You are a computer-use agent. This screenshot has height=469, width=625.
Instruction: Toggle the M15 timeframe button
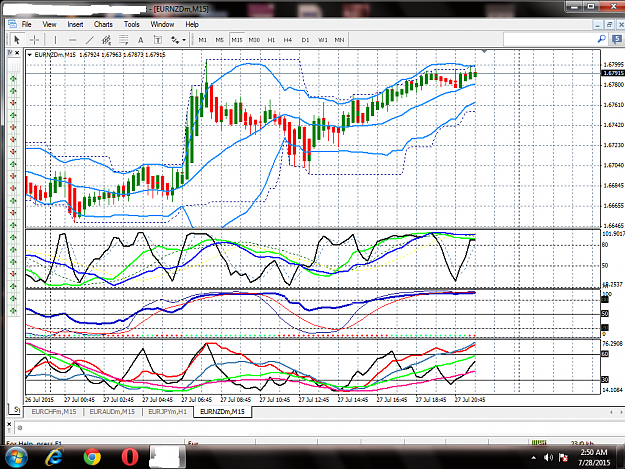(x=237, y=40)
